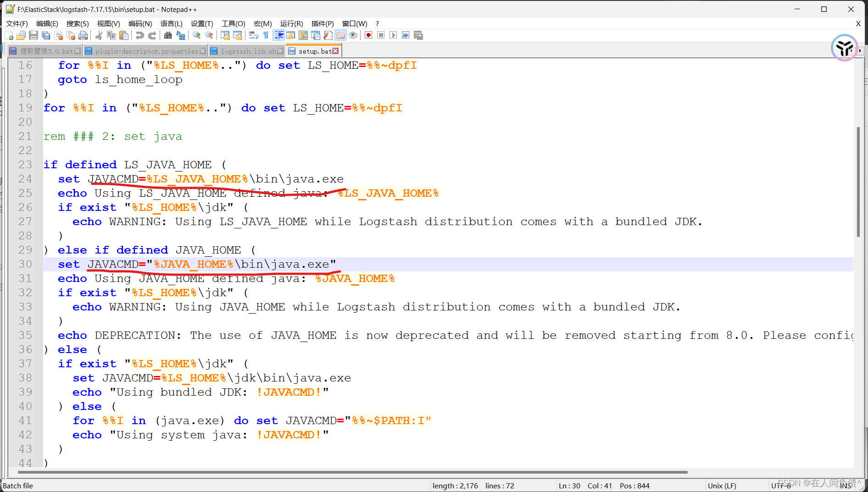Viewport: 868px width, 492px height.
Task: Open the 语言(L) menu
Action: [171, 23]
